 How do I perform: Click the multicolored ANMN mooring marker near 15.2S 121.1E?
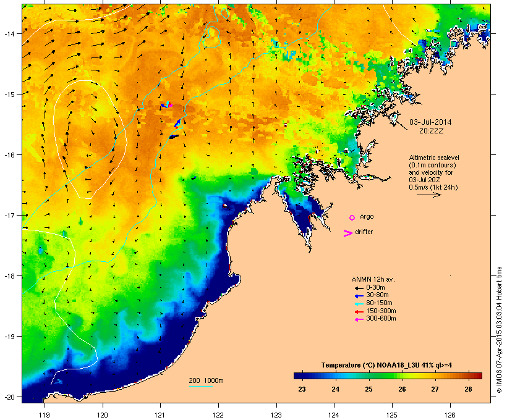click(x=167, y=105)
